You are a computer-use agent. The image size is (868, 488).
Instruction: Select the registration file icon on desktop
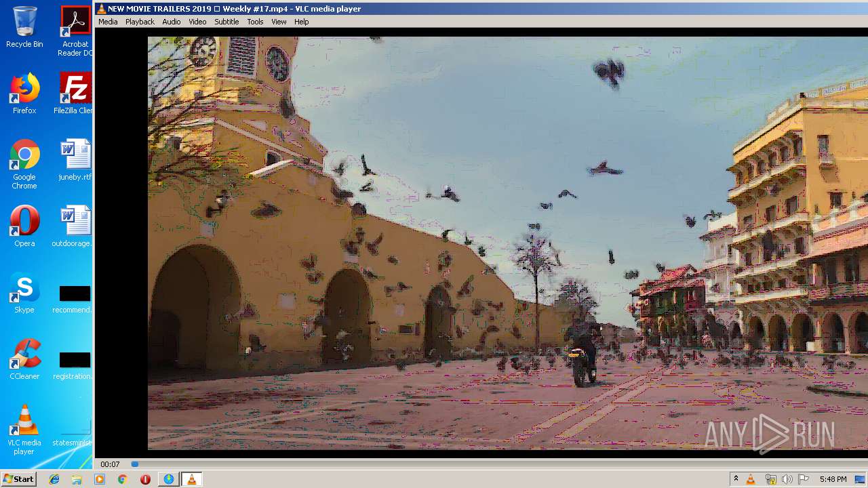coord(73,365)
